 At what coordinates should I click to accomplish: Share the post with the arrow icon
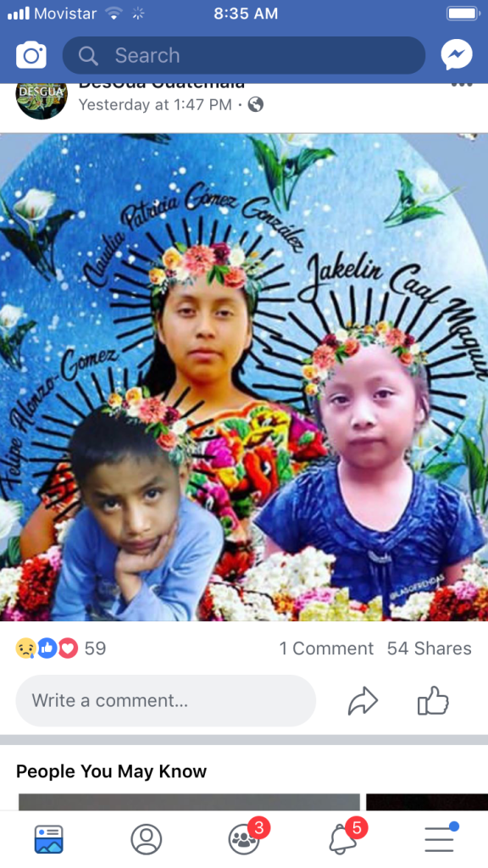pos(363,701)
